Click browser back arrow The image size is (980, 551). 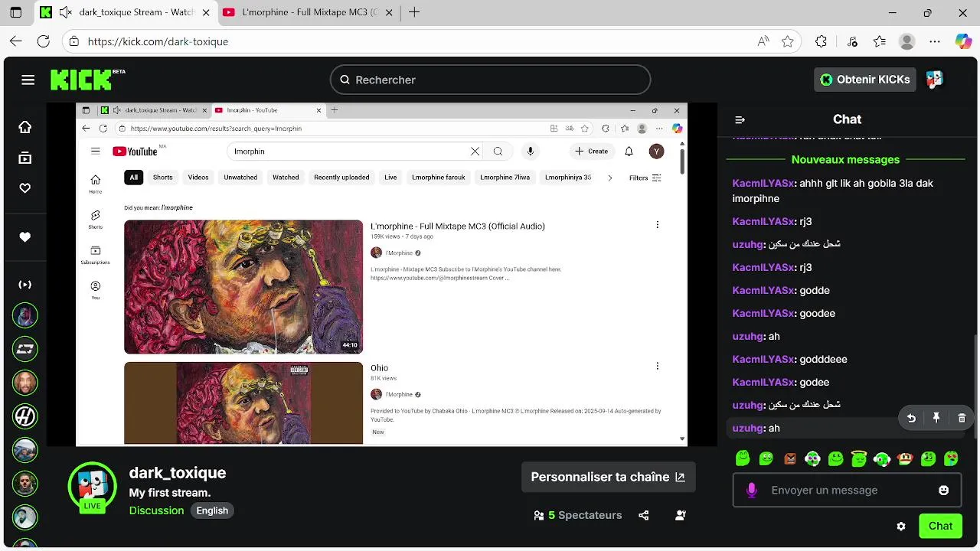[16, 41]
